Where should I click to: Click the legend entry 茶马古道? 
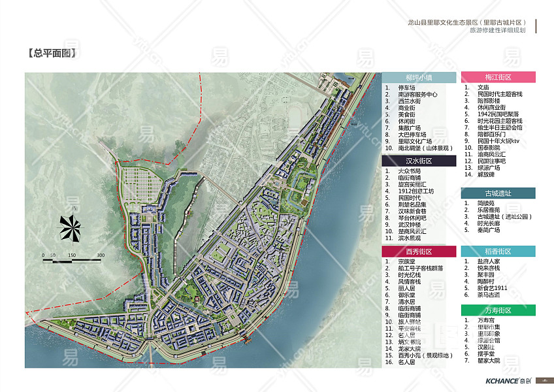click(x=489, y=295)
